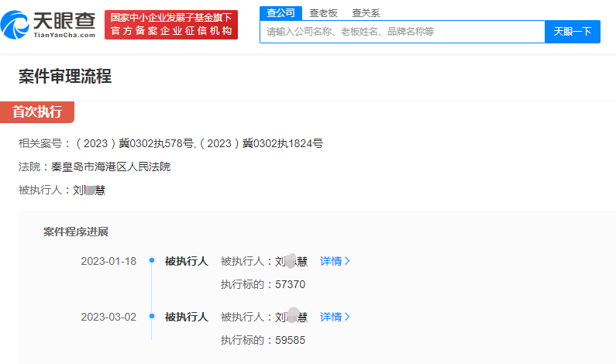
Task: Click the 案件审理流程 page heading
Action: [65, 76]
